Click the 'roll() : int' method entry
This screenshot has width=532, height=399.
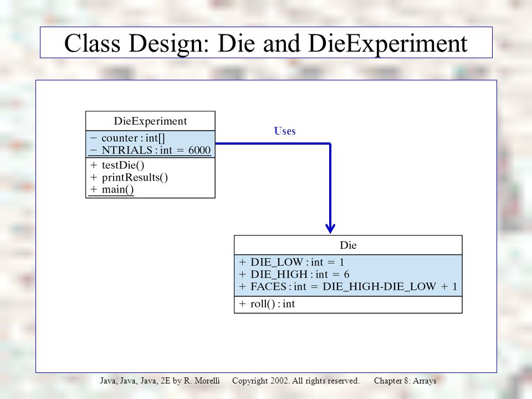pyautogui.click(x=267, y=304)
